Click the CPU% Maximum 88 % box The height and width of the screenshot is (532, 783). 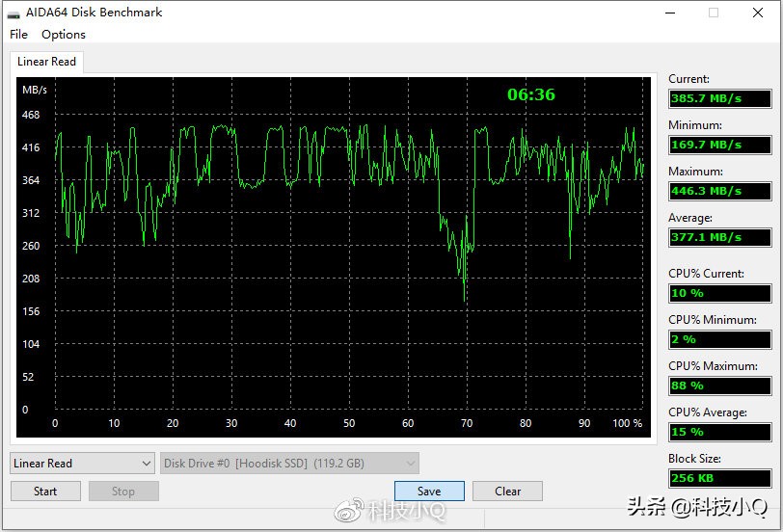pyautogui.click(x=719, y=386)
